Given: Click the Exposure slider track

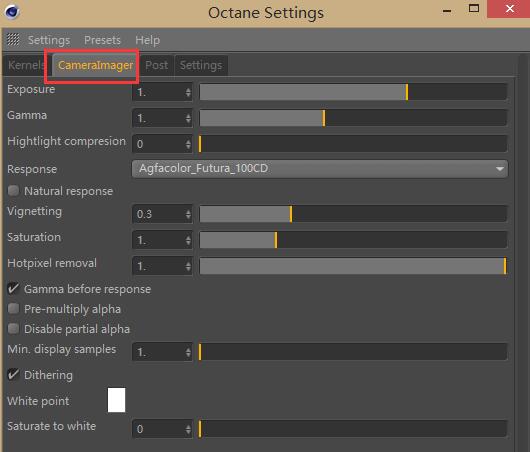Looking at the screenshot, I should click(353, 92).
